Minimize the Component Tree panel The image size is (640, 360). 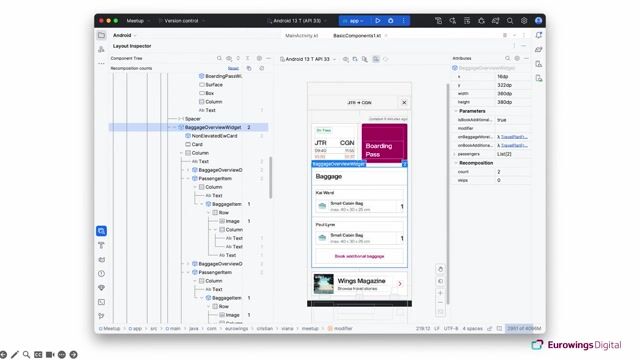[268, 58]
